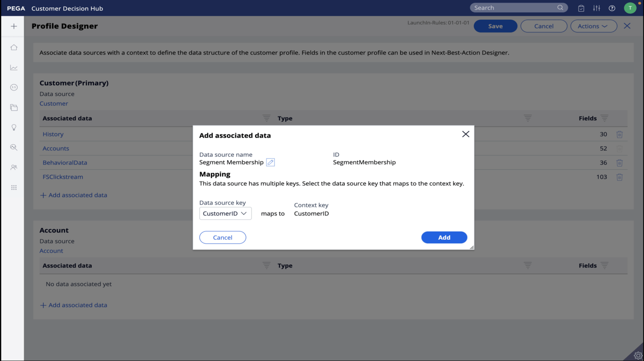This screenshot has height=361, width=644.
Task: Open the folder icon in sidebar
Action: click(14, 108)
